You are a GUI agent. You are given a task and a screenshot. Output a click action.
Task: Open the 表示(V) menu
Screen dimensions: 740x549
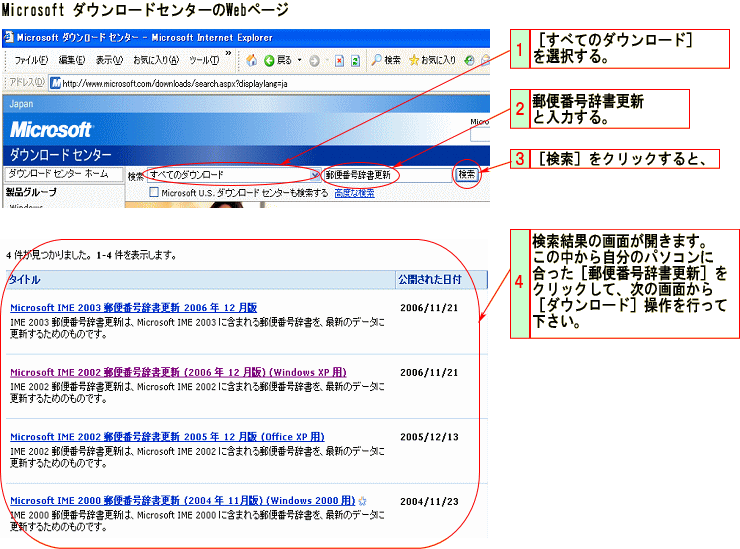[x=109, y=60]
